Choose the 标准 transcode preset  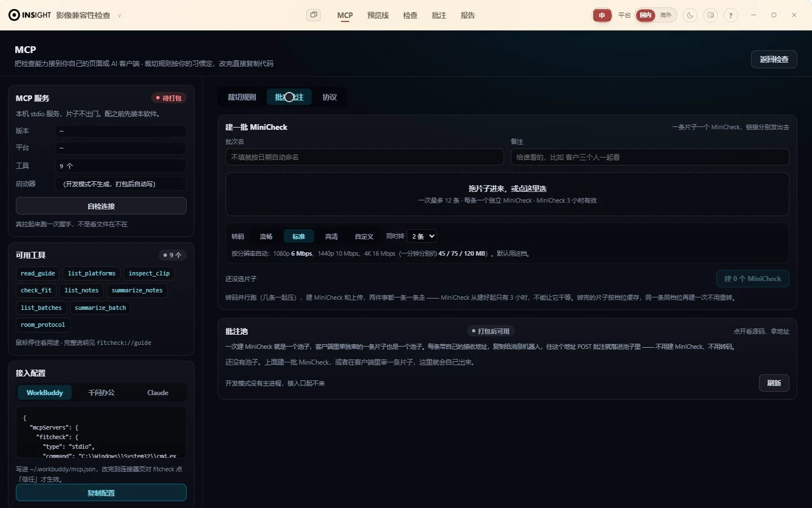(x=299, y=237)
